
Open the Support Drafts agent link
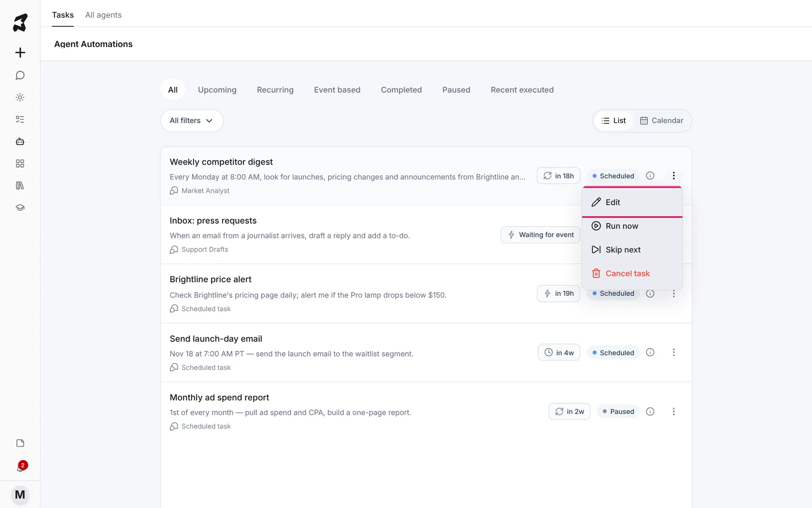coord(199,249)
